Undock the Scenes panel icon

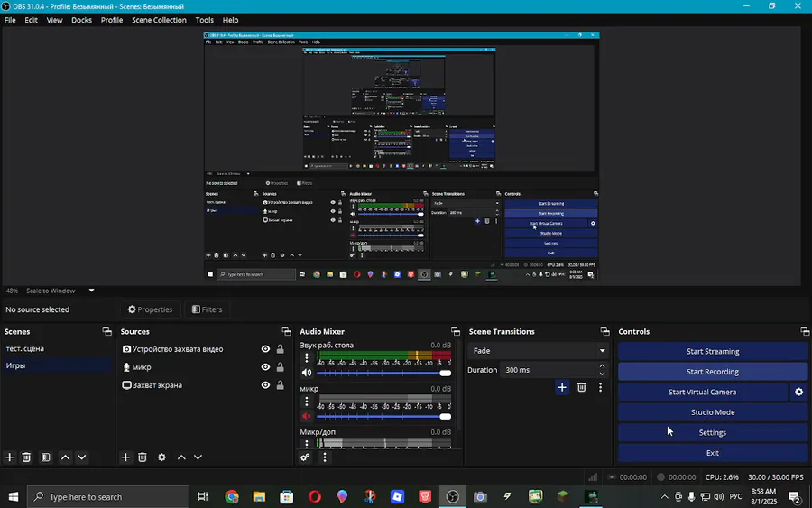pyautogui.click(x=106, y=331)
